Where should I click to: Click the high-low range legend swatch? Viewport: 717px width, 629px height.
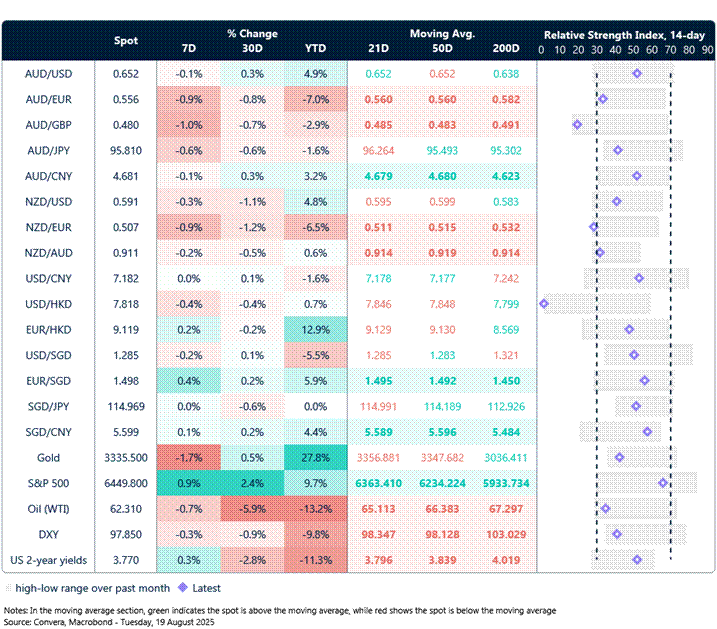(12, 588)
